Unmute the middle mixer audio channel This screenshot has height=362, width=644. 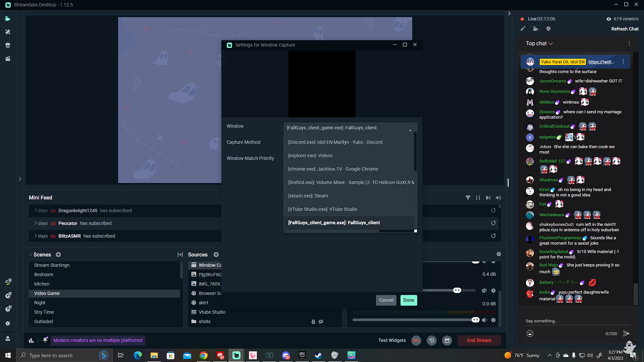[x=484, y=291]
